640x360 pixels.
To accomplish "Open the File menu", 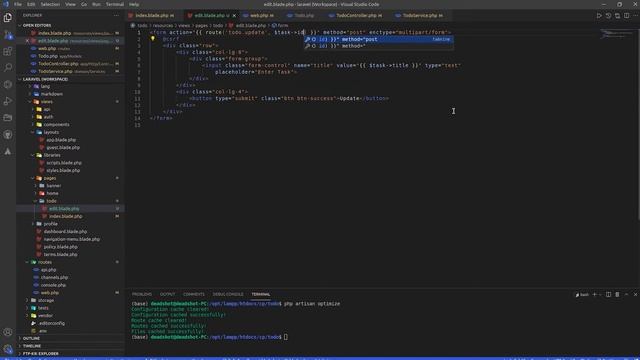I will pos(18,4).
